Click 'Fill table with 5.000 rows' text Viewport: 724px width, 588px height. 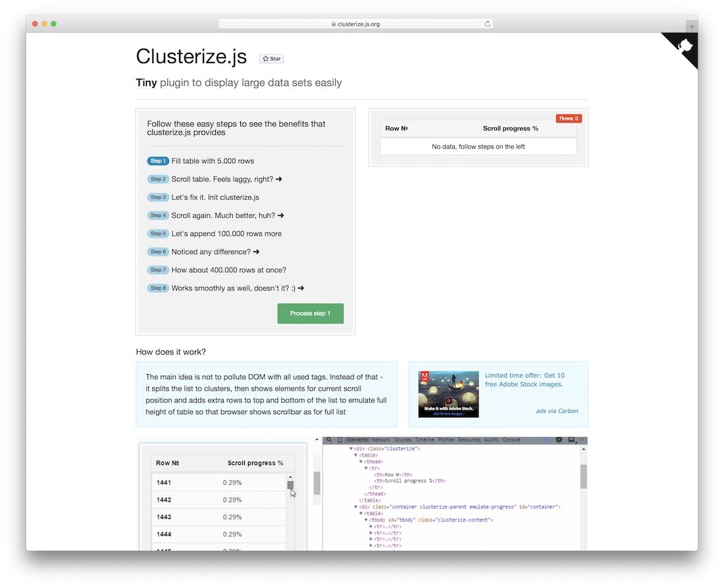tap(213, 161)
